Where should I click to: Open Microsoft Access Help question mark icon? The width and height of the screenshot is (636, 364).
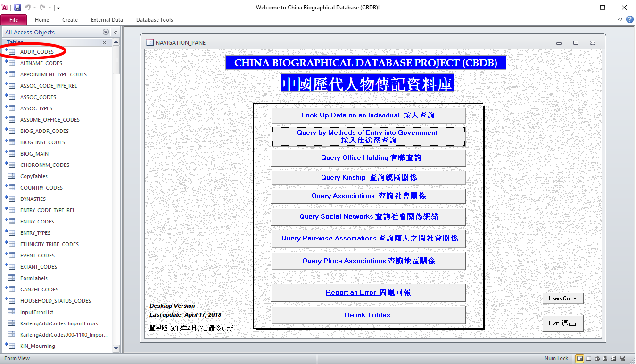[x=629, y=20]
